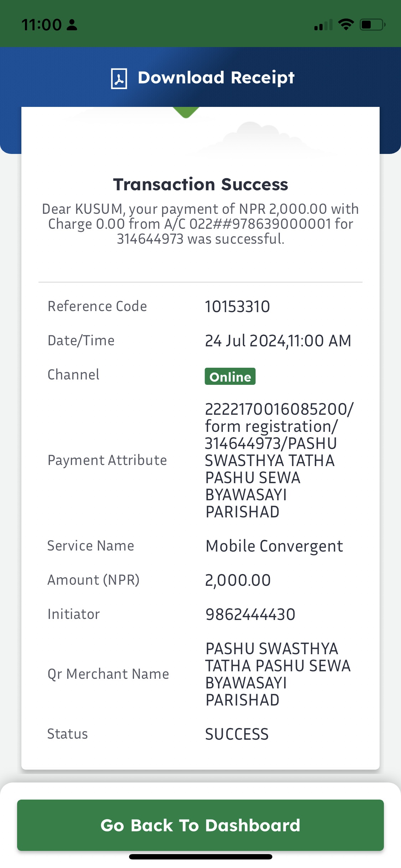Select the Mobile Convergent service name
The image size is (401, 868).
point(274,546)
